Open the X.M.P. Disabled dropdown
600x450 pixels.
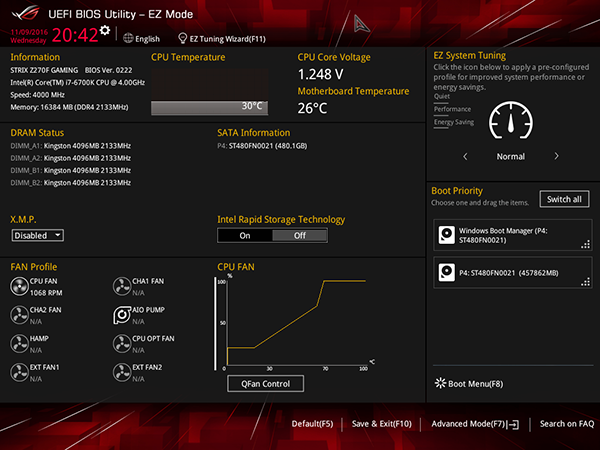click(x=38, y=235)
